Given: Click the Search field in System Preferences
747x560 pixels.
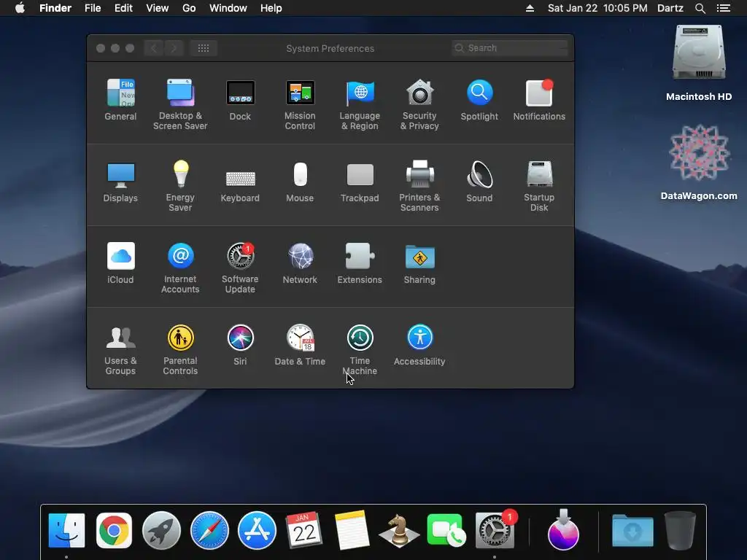Looking at the screenshot, I should [510, 48].
